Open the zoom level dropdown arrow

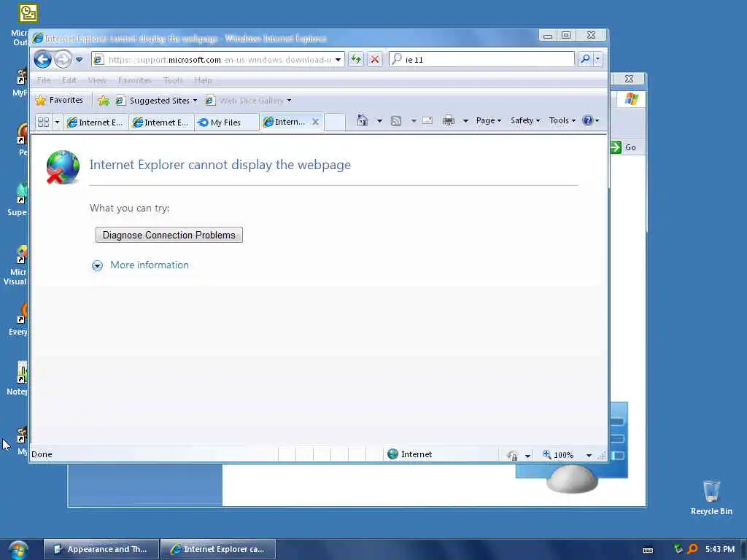589,456
